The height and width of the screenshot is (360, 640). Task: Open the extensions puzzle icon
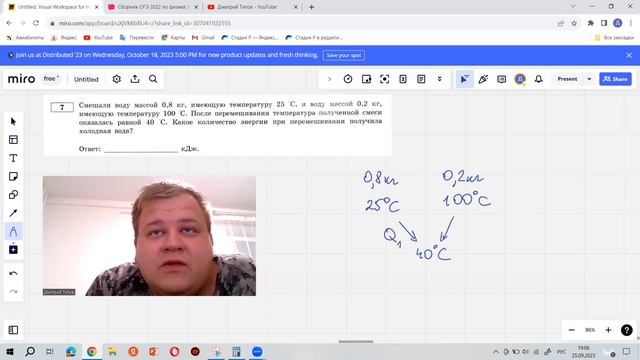coord(591,23)
